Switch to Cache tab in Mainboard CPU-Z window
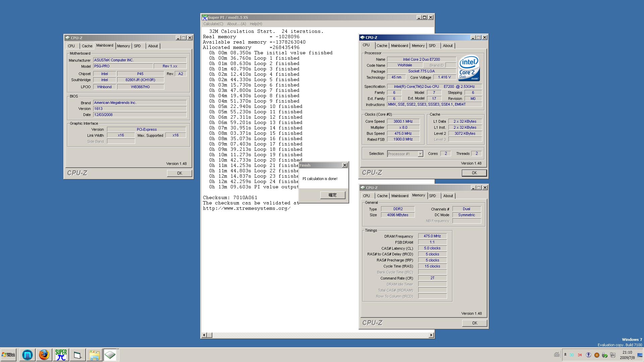Viewport: 644px width, 362px height. [87, 46]
